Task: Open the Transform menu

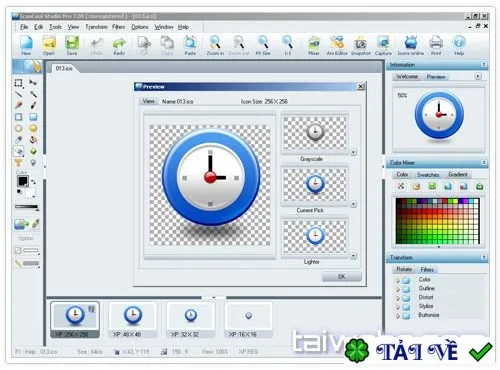Action: coord(96,27)
